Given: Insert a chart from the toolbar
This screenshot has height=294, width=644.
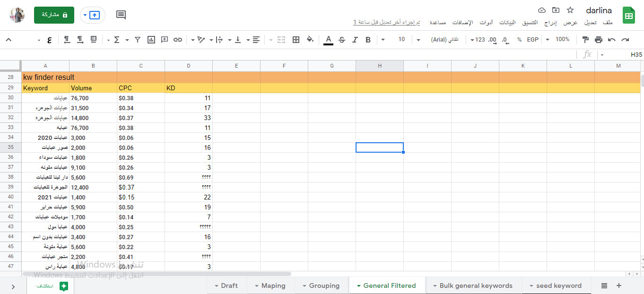Looking at the screenshot, I should pos(151,40).
